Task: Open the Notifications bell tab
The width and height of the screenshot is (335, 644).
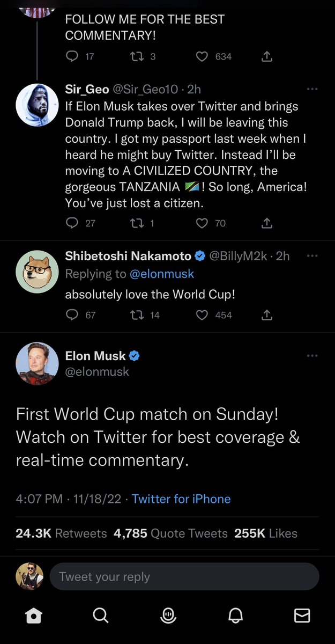Action: pyautogui.click(x=235, y=616)
